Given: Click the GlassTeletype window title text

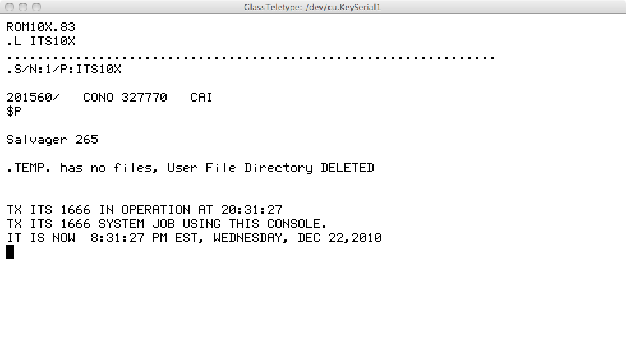Looking at the screenshot, I should [312, 7].
